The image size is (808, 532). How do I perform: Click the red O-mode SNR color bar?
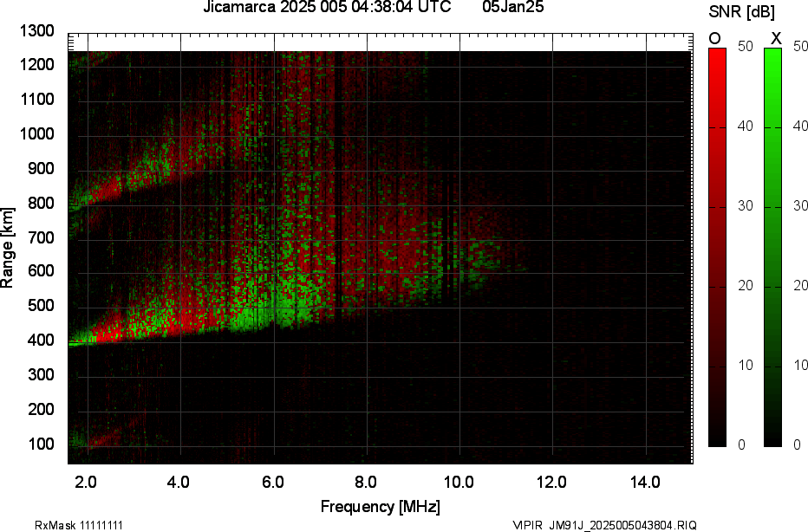click(x=717, y=247)
